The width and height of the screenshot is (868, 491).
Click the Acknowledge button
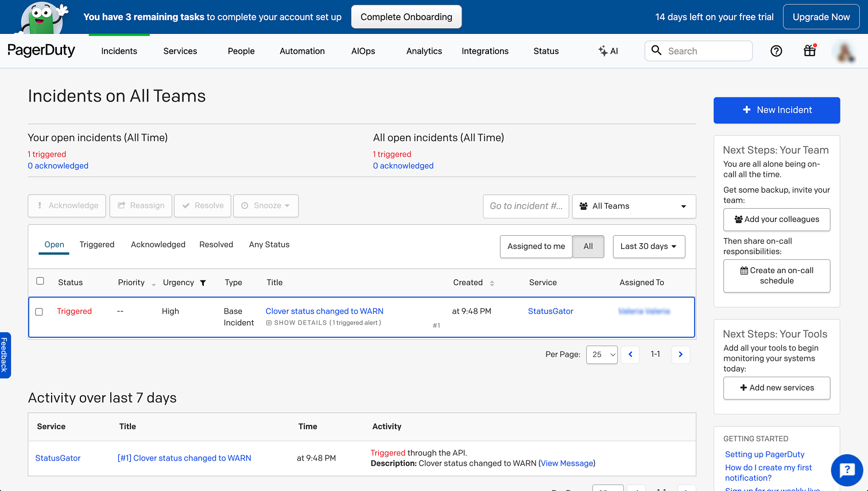click(x=67, y=206)
